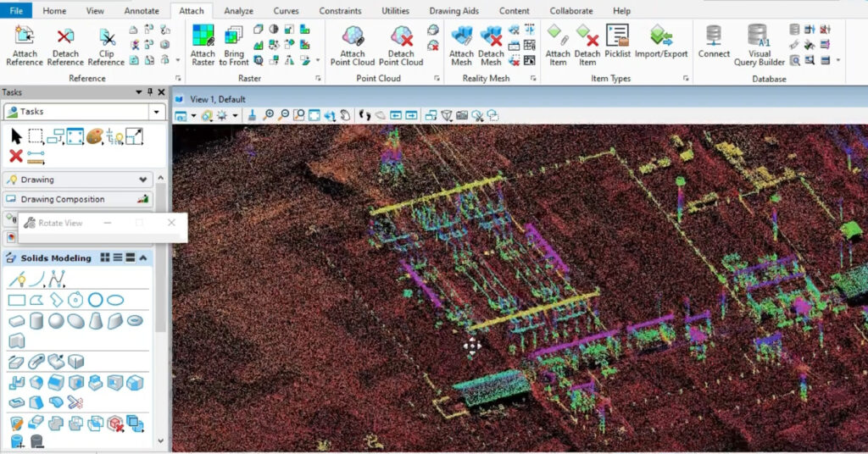868x454 pixels.
Task: Collapse the Solids Modeling task group
Action: tap(143, 257)
